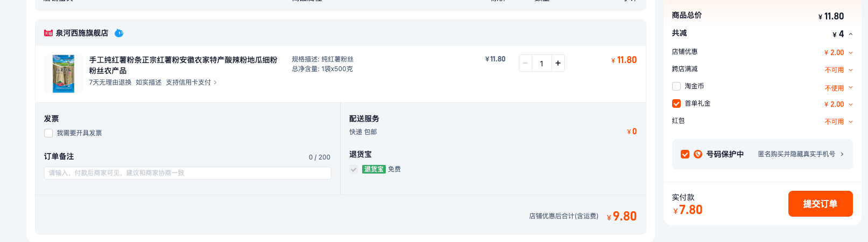This screenshot has width=868, height=242.
Task: Check the 我需要开具发票 checkbox
Action: (x=48, y=133)
